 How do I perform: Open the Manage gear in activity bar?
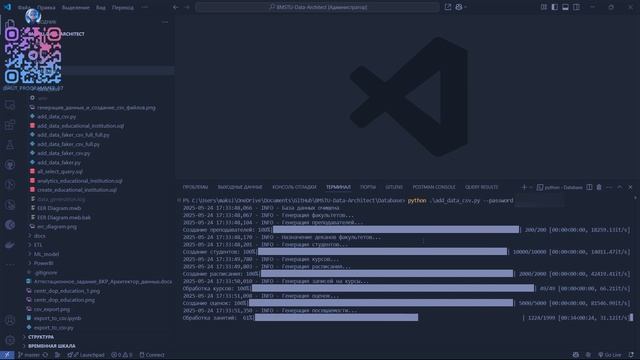pyautogui.click(x=10, y=340)
